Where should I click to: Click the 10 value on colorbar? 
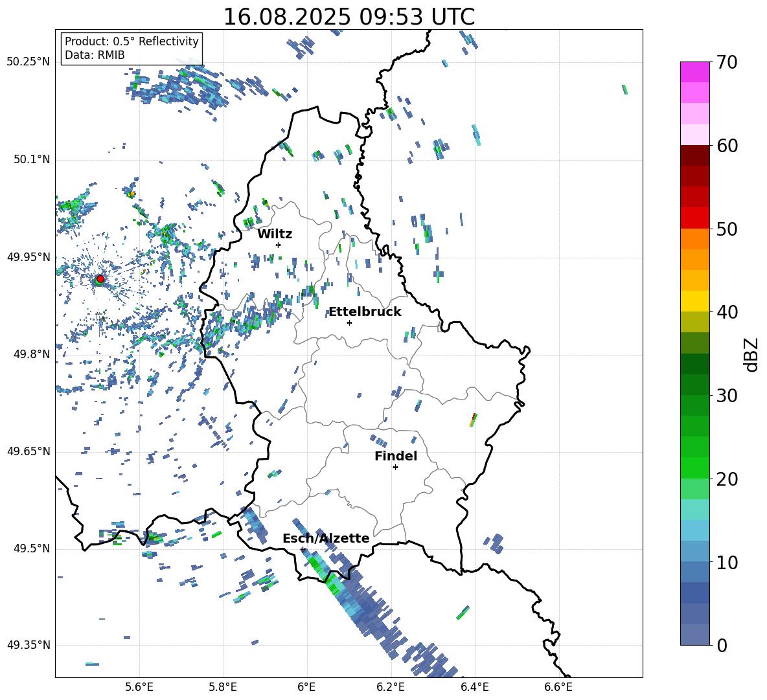pos(727,563)
